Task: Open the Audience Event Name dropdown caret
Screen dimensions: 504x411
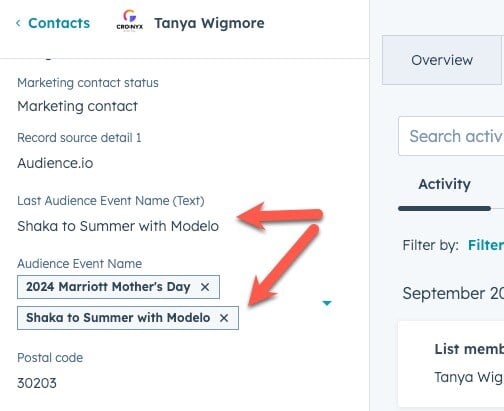Action: tap(327, 303)
